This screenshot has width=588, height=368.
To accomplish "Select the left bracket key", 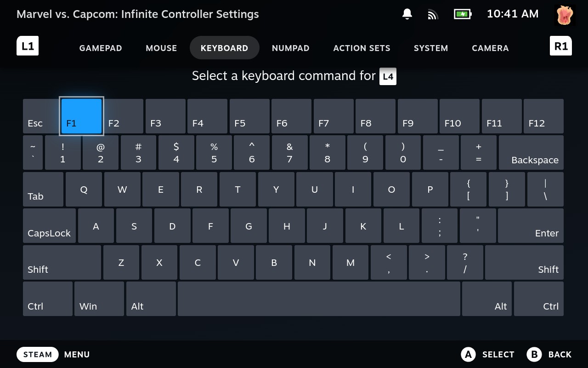I will 469,189.
